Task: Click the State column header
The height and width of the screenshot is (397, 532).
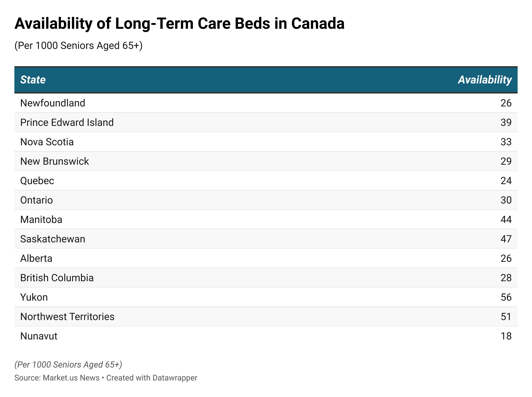Action: [x=33, y=80]
